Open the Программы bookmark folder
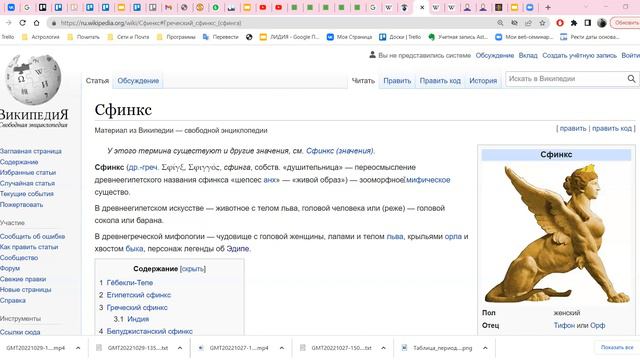 click(x=176, y=37)
